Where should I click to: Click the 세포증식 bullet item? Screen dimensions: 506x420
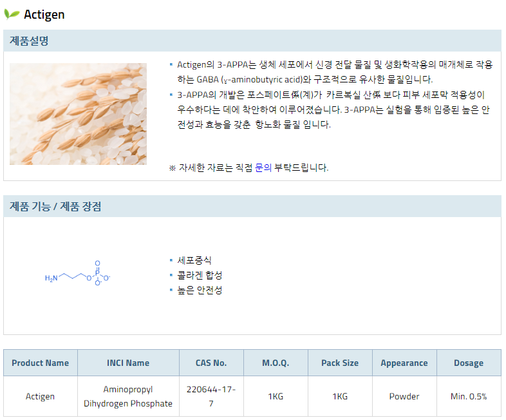tap(194, 260)
